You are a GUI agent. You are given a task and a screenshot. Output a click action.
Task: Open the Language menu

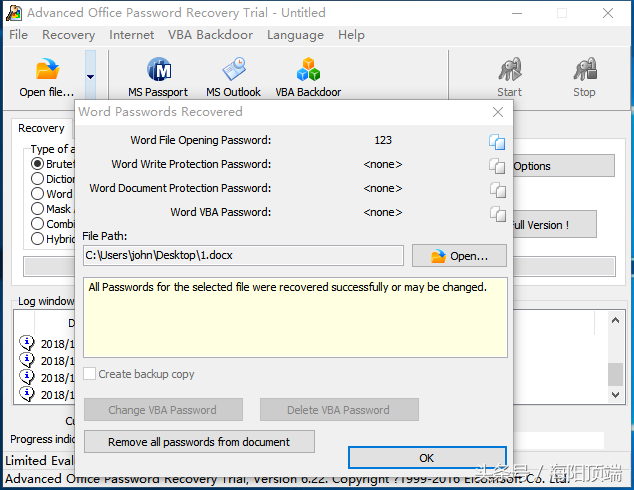[x=295, y=35]
